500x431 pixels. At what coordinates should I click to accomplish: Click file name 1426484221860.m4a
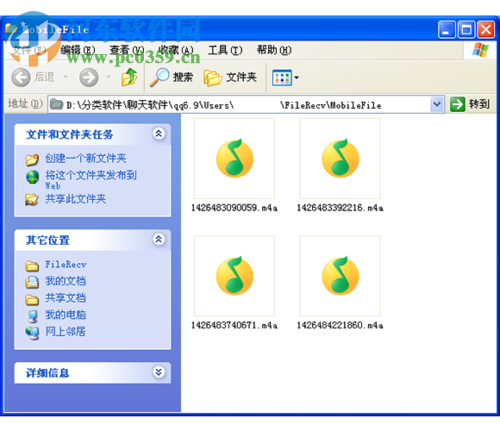(x=340, y=325)
